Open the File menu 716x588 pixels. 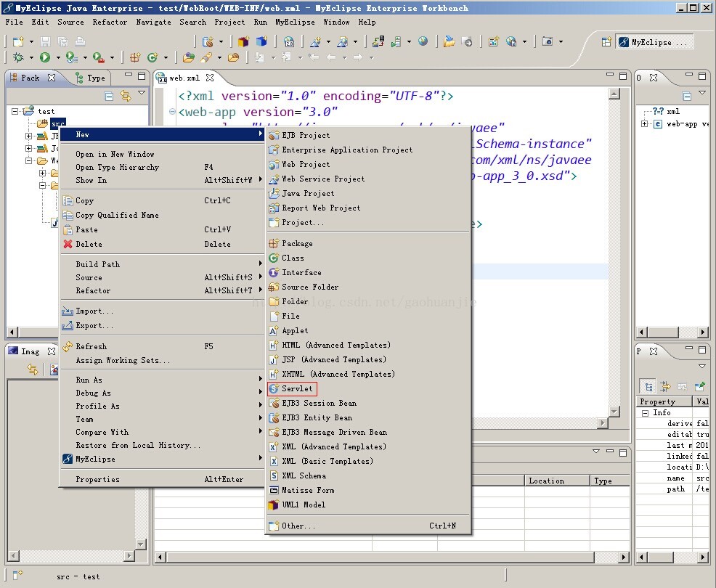[x=14, y=22]
